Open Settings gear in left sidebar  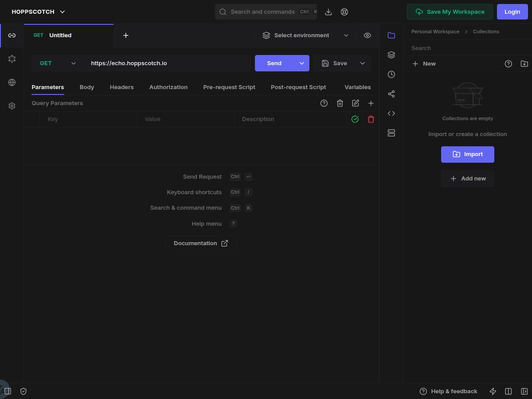[12, 106]
